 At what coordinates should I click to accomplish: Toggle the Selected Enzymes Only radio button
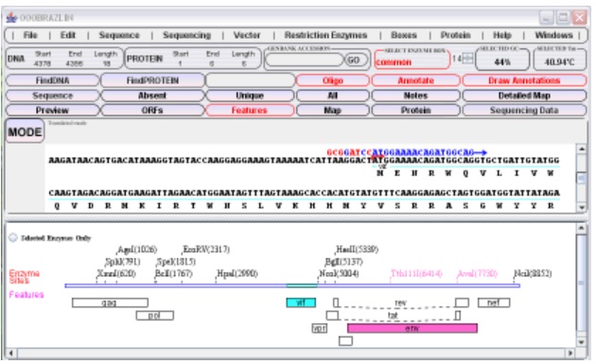(x=13, y=238)
